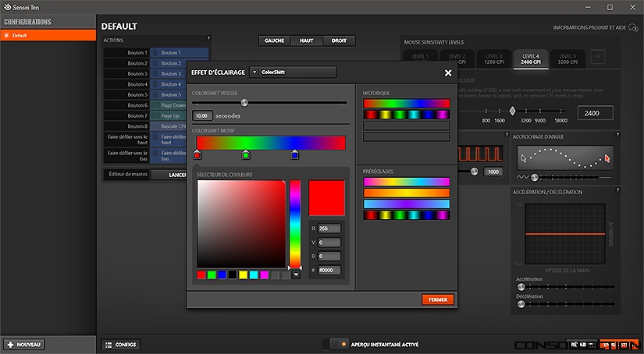Click the CPI diamond slider handle

coord(512,111)
